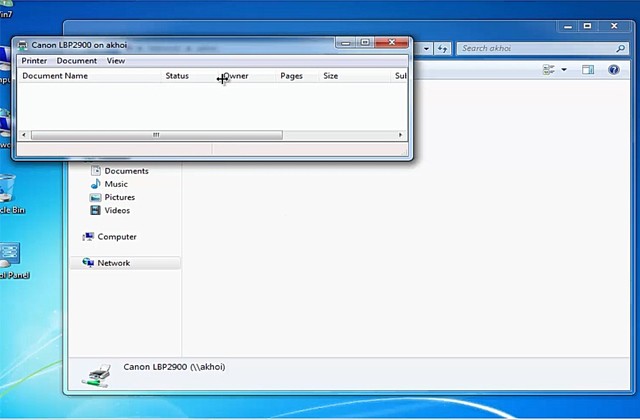Viewport: 640px width, 420px height.
Task: Maximize the Canon LBP2900 queue window
Action: click(x=365, y=43)
